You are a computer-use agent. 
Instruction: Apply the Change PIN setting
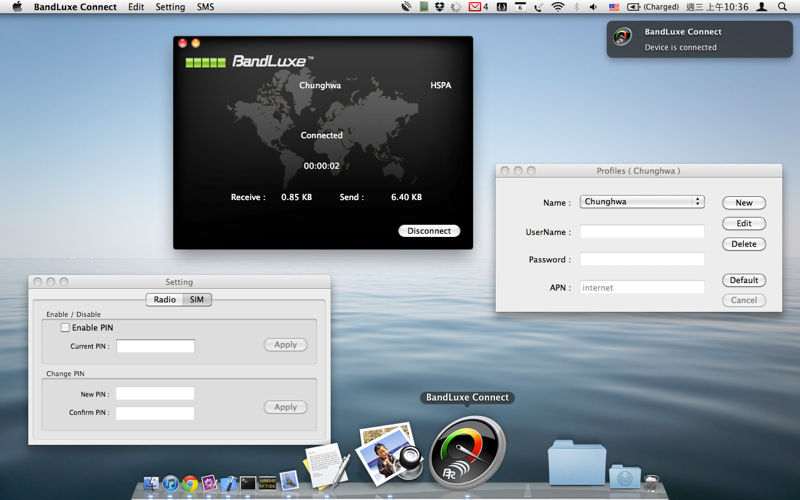tap(286, 407)
